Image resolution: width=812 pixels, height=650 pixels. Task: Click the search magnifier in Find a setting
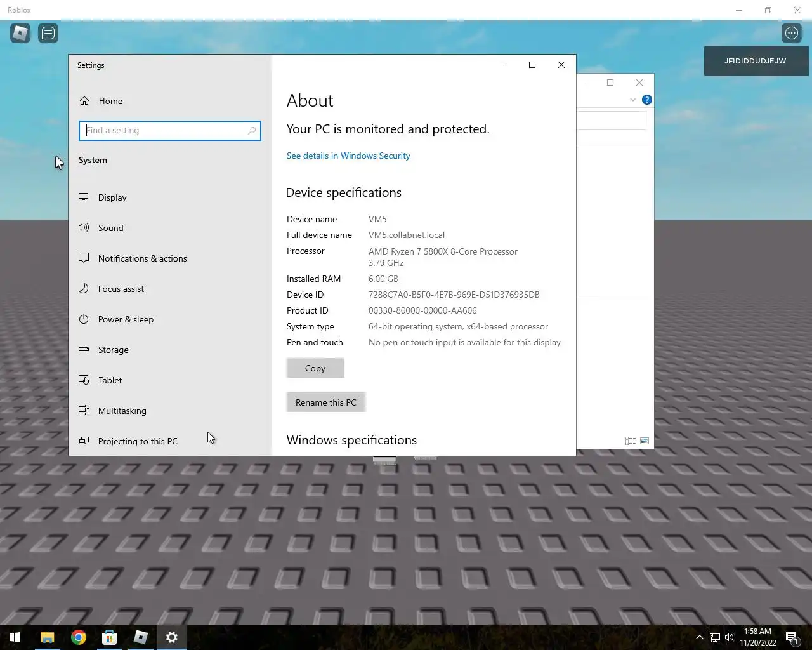coord(252,131)
